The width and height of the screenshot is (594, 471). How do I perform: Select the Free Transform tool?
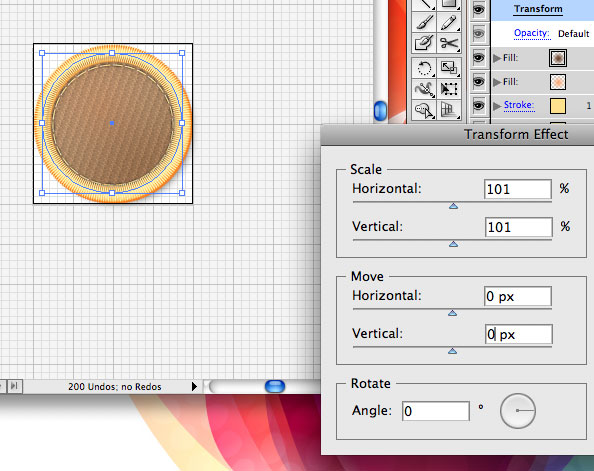click(449, 89)
